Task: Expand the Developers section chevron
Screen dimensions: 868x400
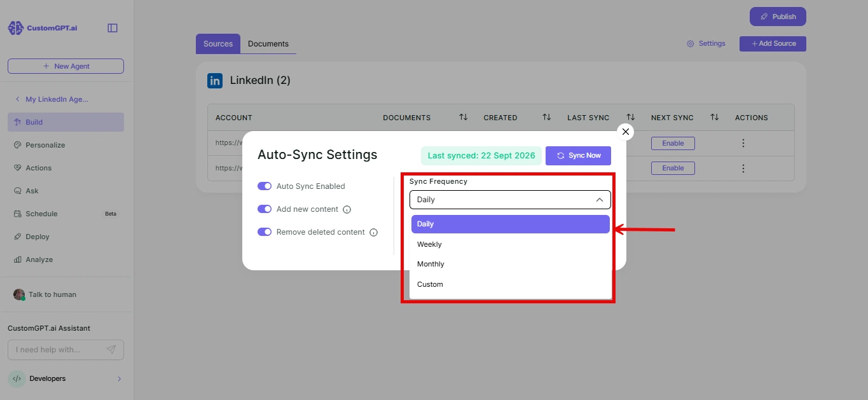Action: click(120, 379)
